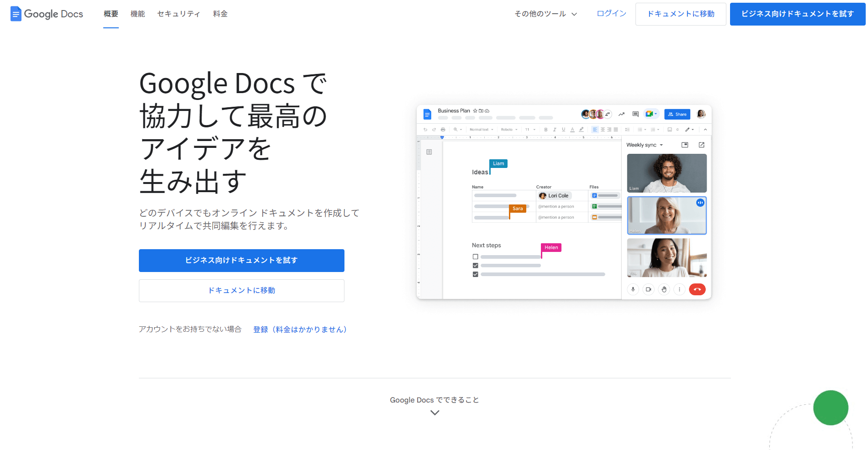
Task: Open the activity trend icon in the mockup
Action: click(621, 114)
